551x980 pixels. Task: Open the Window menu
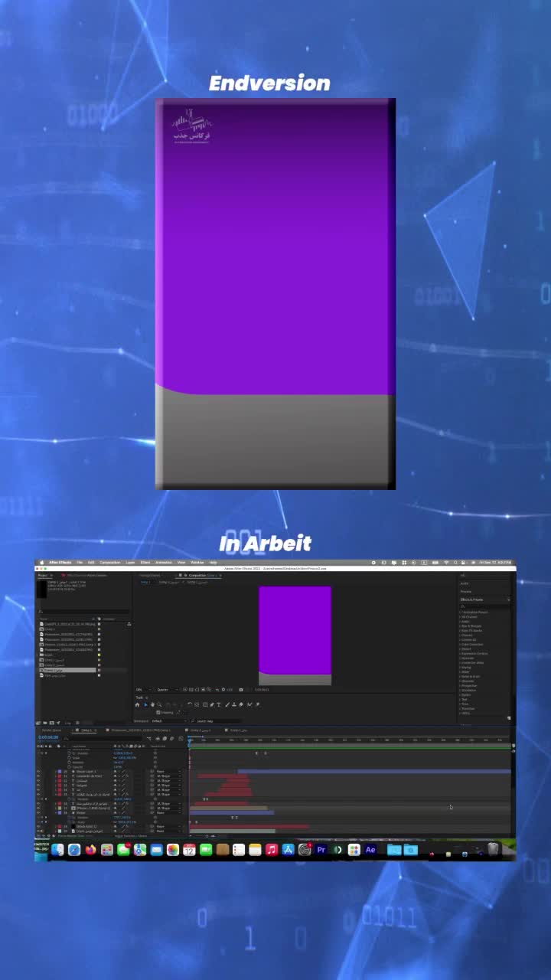197,562
